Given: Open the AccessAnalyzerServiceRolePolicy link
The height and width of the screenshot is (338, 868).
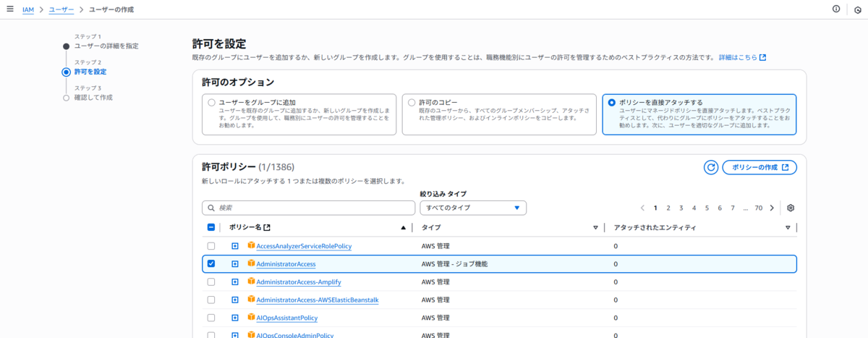Looking at the screenshot, I should 304,246.
